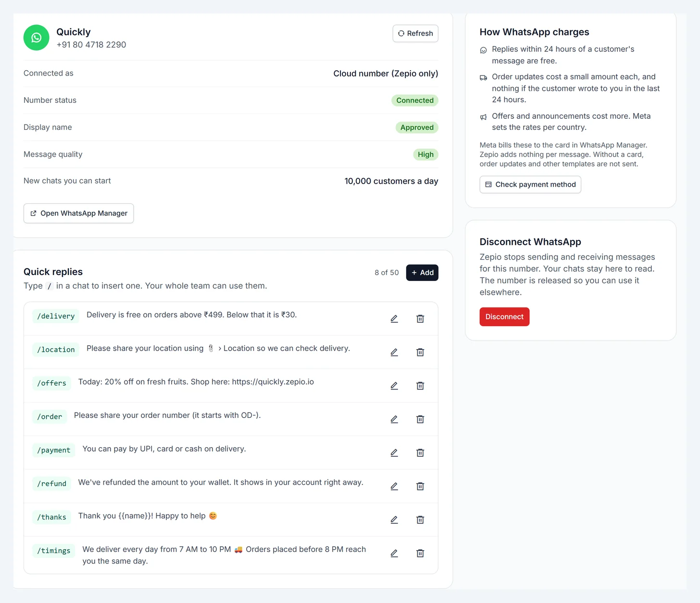Click the Connected status badge
The image size is (700, 603).
point(415,100)
